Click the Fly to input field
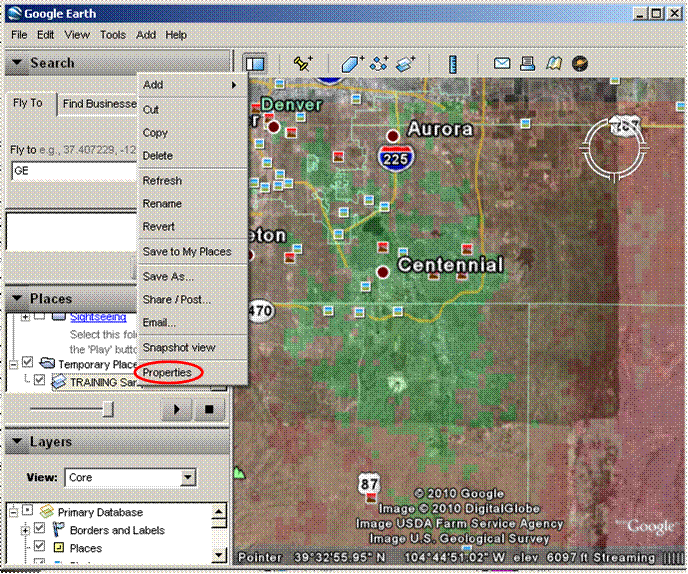The image size is (688, 574). click(x=74, y=171)
